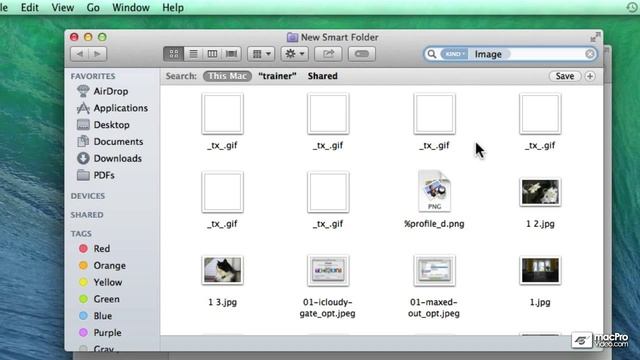
Task: Open the KIND token dropdown in search
Action: click(x=454, y=54)
